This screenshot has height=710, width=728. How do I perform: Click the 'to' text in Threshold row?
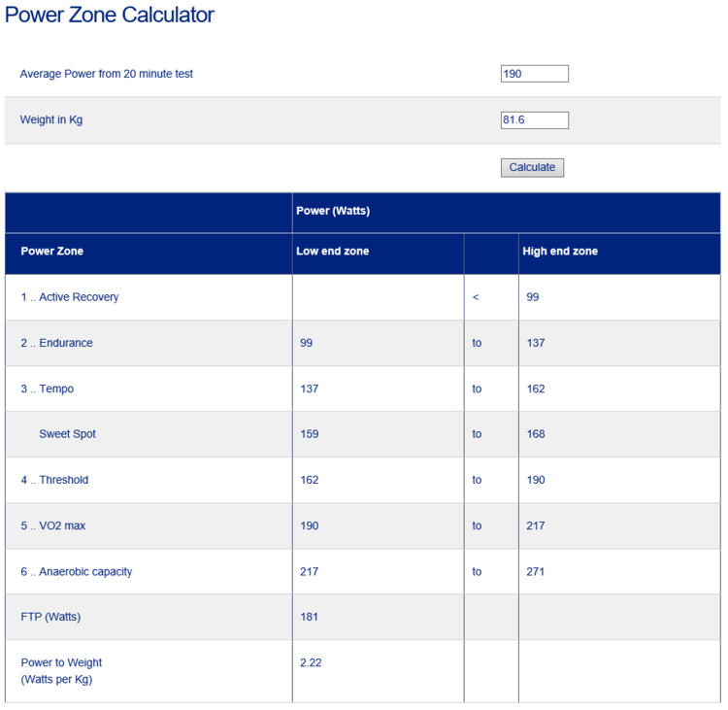[x=477, y=480]
